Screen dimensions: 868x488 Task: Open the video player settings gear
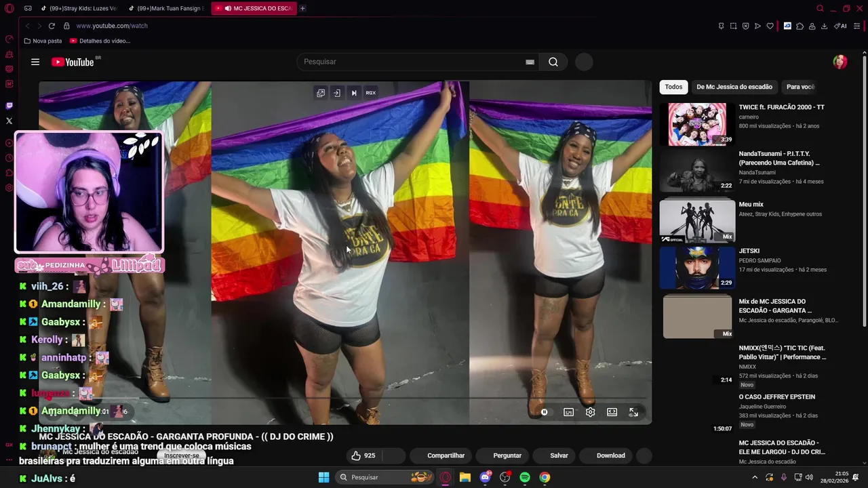[x=590, y=412]
